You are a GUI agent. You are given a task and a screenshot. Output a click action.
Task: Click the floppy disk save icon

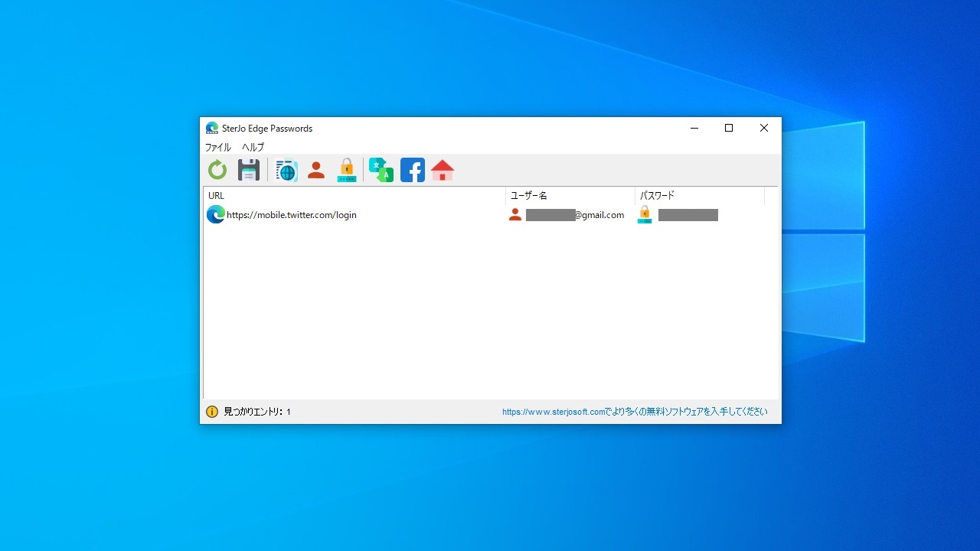tap(249, 170)
